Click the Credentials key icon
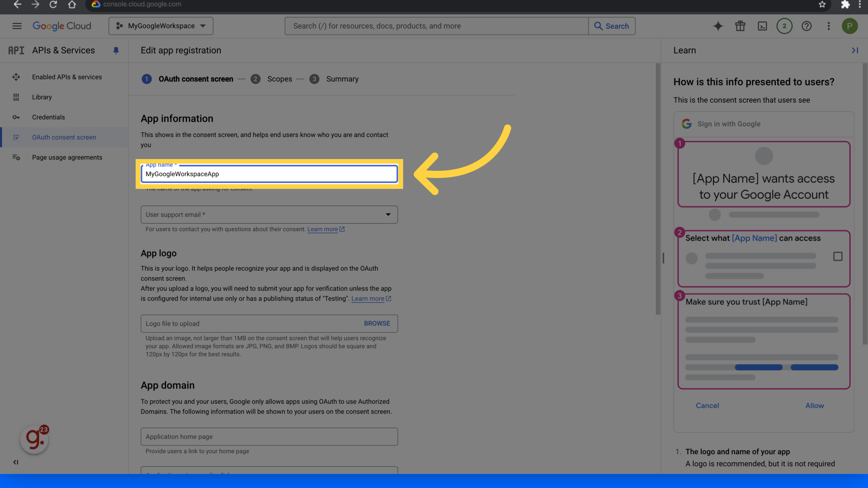The height and width of the screenshot is (488, 868). [16, 117]
